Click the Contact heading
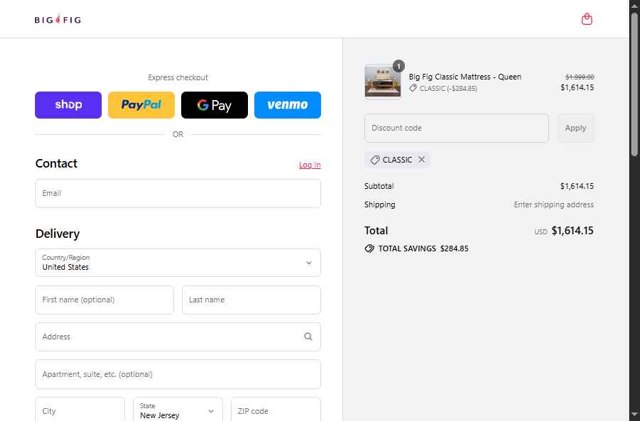640x421 pixels. pos(56,163)
